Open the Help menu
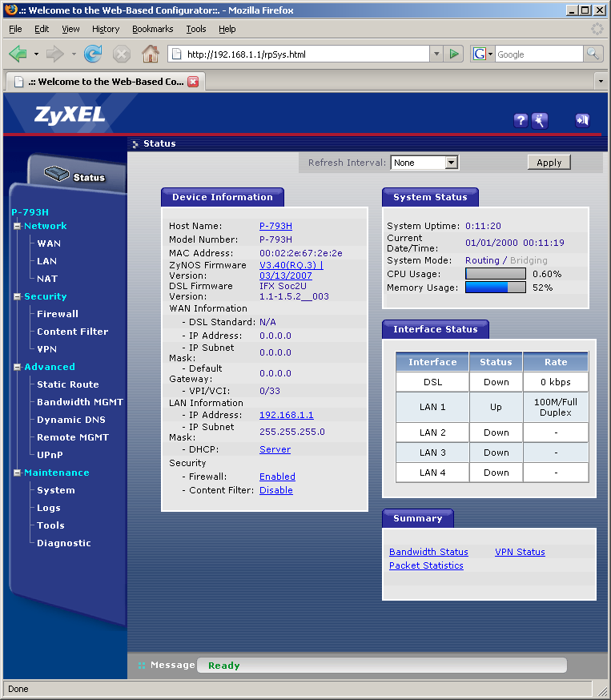This screenshot has height=700, width=611. coord(227,29)
